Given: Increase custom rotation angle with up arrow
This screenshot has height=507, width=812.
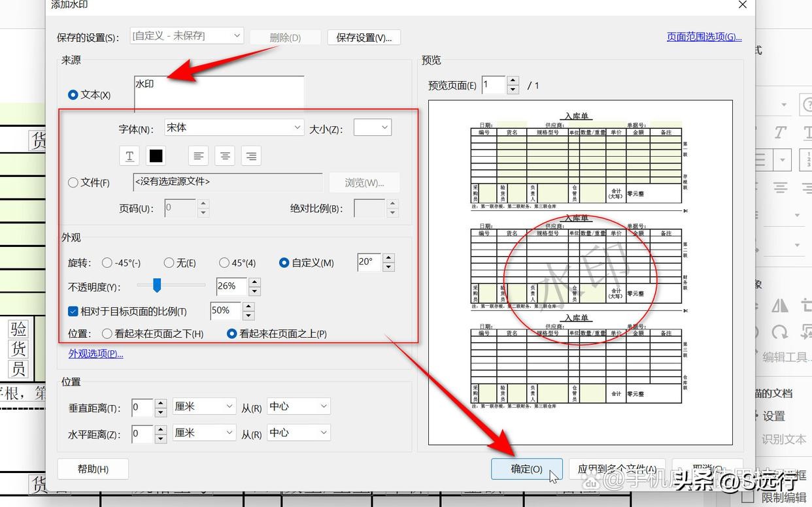Looking at the screenshot, I should point(388,258).
